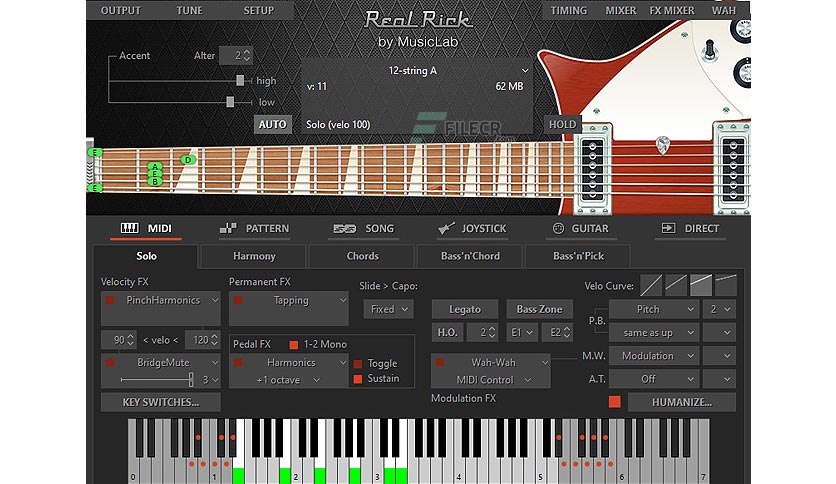Open the TUNE tab

click(189, 10)
